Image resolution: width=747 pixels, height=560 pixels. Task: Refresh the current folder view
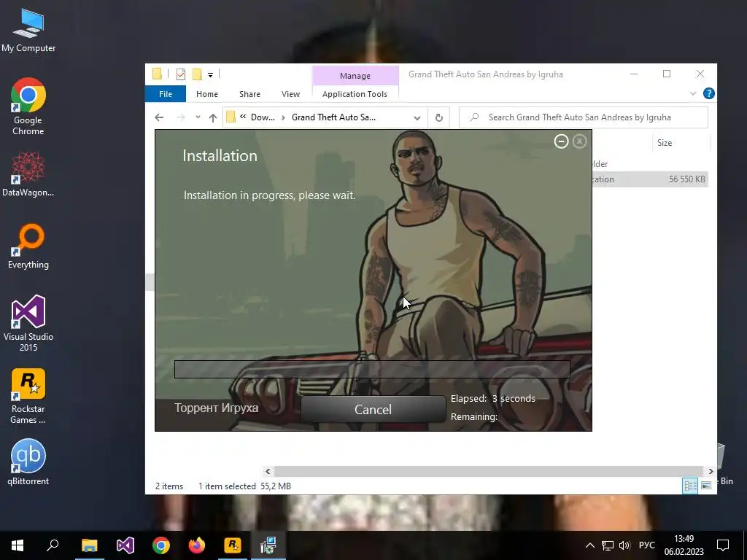point(438,117)
